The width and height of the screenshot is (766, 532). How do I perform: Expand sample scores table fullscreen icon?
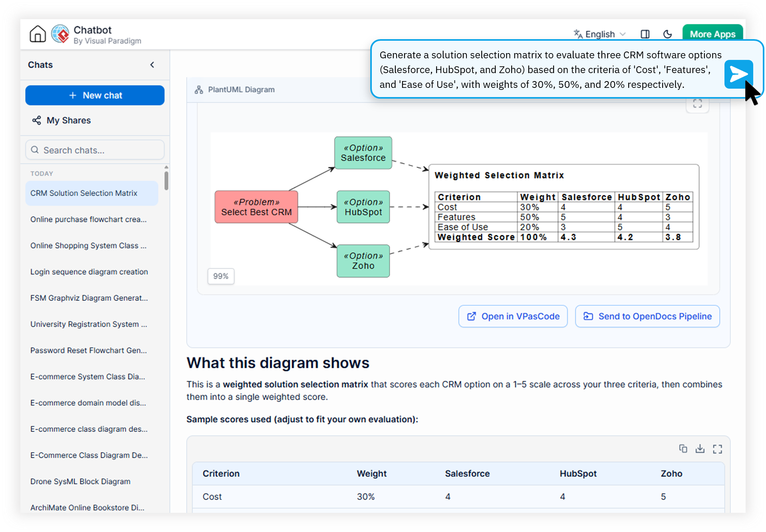pyautogui.click(x=717, y=449)
